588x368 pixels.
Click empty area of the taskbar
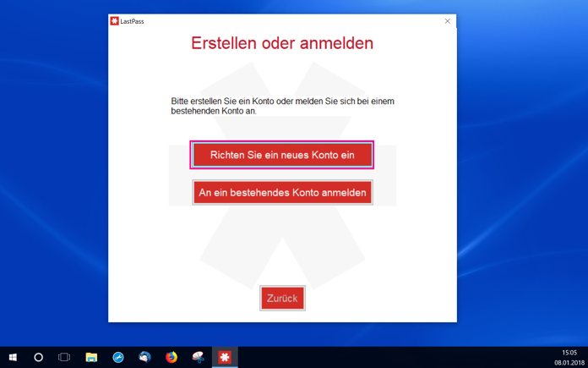(x=375, y=357)
